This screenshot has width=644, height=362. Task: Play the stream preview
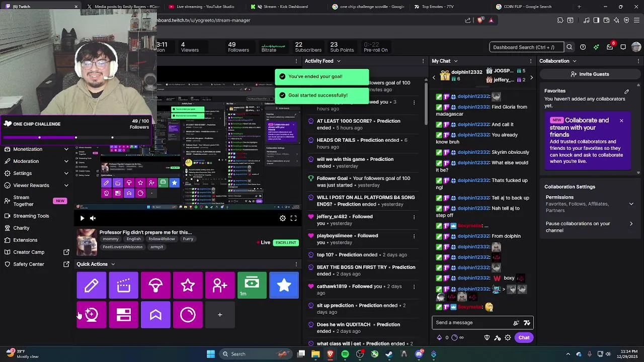[82, 218]
